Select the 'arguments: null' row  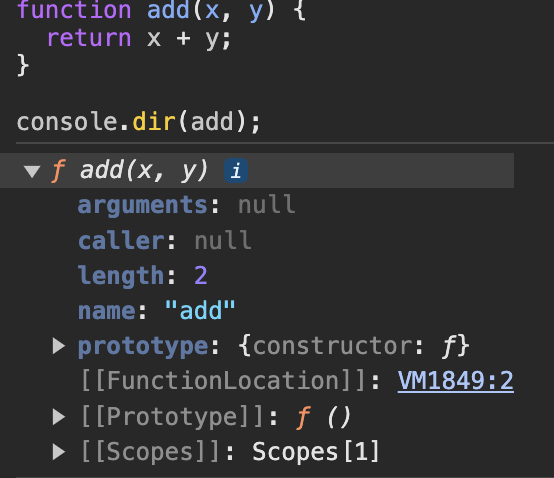[x=187, y=205]
